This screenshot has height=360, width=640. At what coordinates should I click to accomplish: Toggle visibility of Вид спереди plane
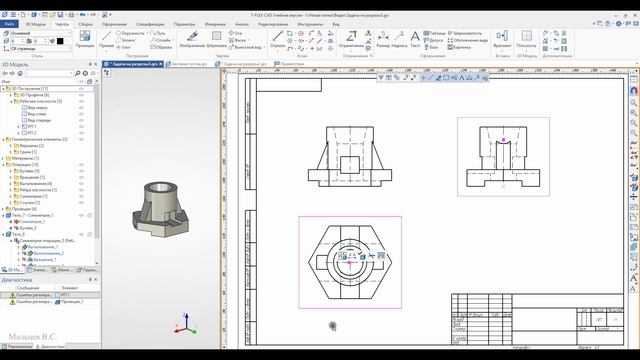[81, 120]
